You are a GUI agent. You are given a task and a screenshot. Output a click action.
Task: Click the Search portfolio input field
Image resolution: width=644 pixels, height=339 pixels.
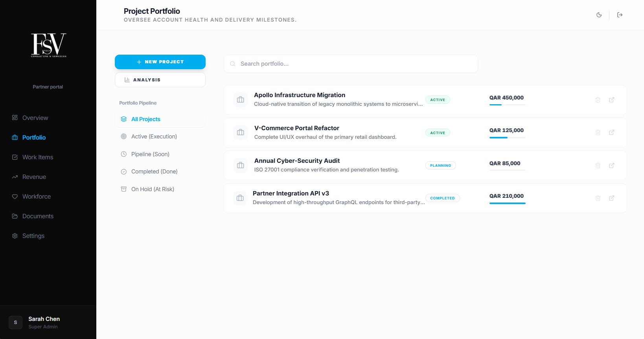pos(351,64)
